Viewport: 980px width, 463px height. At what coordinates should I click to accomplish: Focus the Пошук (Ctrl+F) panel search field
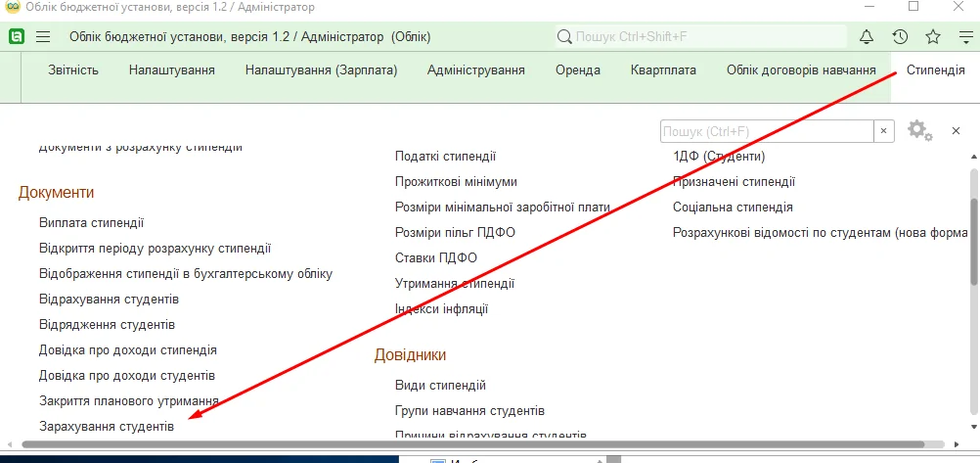(x=767, y=131)
